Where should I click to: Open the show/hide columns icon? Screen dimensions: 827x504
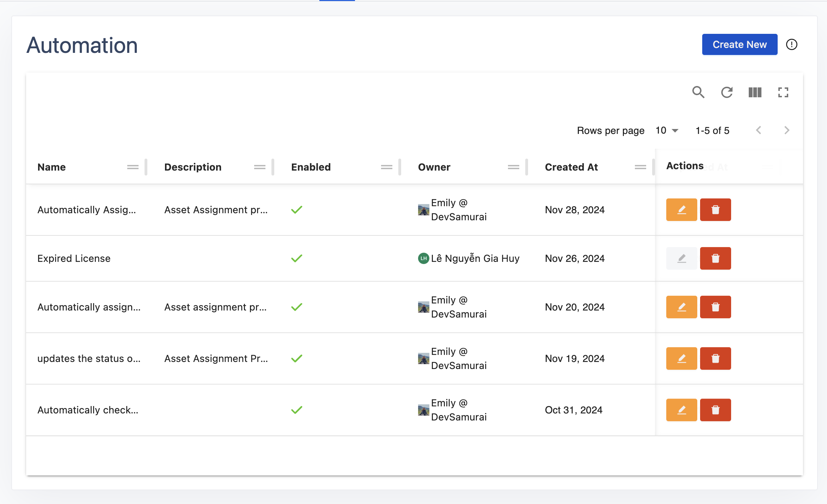pyautogui.click(x=755, y=92)
